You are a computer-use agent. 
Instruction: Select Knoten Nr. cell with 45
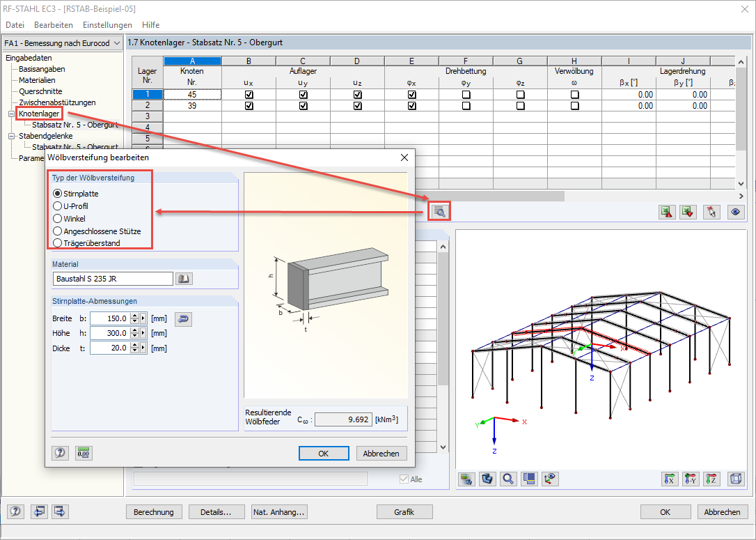click(192, 95)
